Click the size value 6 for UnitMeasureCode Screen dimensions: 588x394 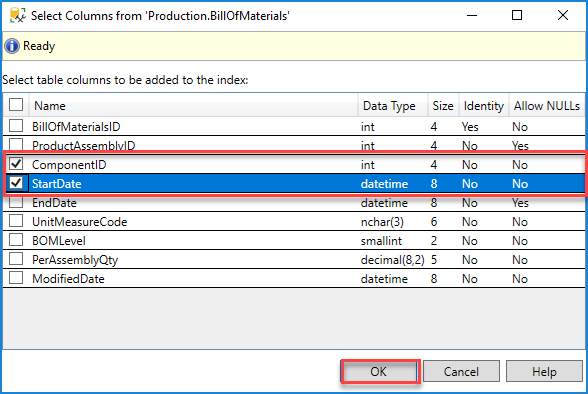(434, 222)
